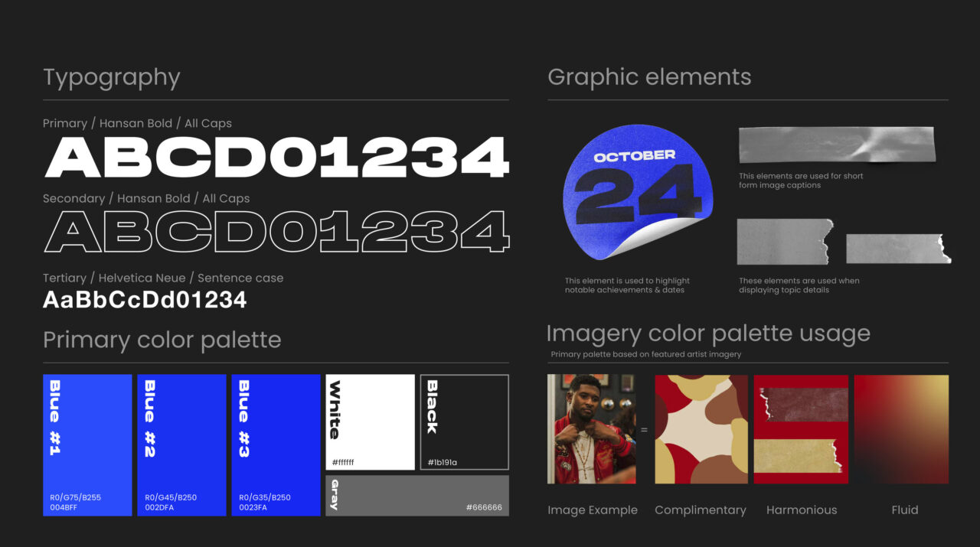Select the Blue #2 swatch labeled 002DFA
980x547 pixels.
pyautogui.click(x=181, y=445)
